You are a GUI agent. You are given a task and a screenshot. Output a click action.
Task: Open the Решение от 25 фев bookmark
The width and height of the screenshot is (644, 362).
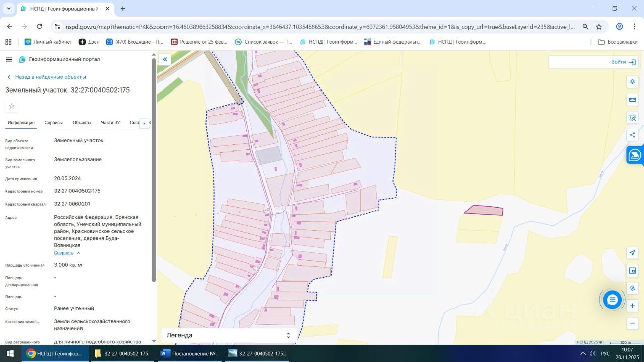tap(199, 42)
